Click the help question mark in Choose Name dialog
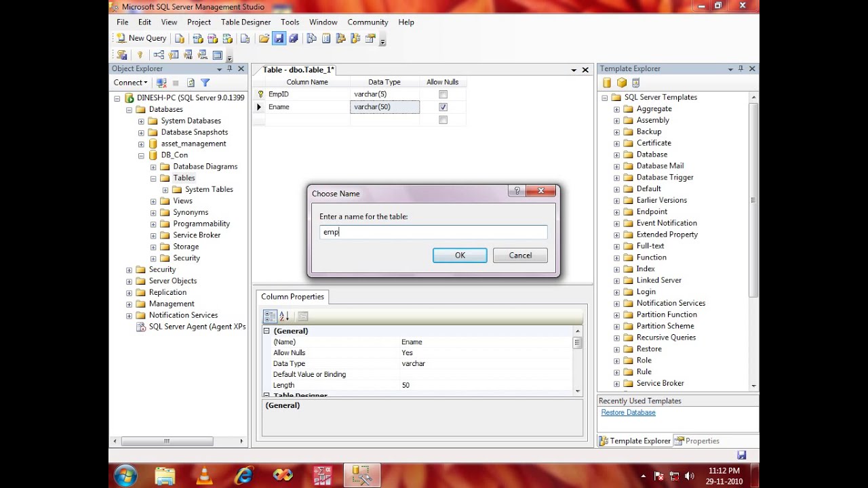This screenshot has width=868, height=488. click(x=516, y=191)
